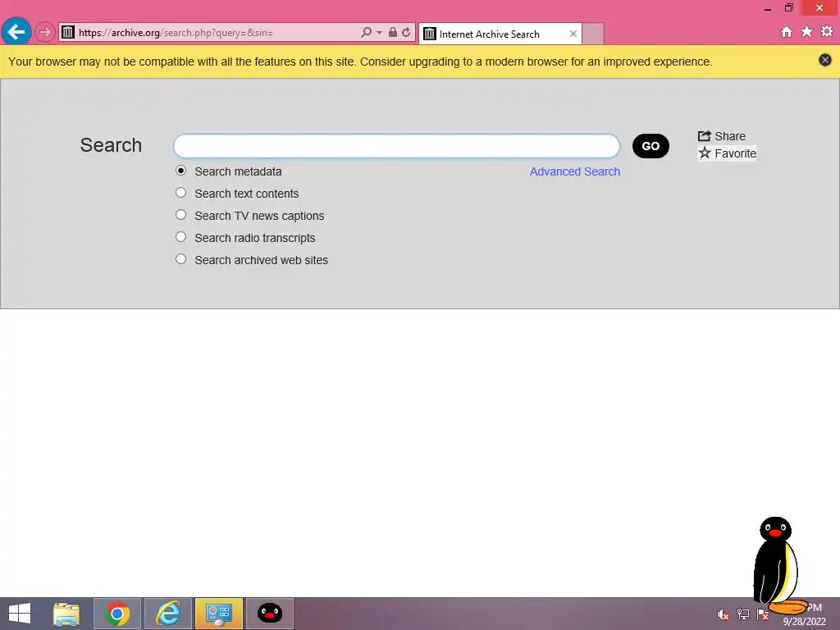Open the Favorites star in browser toolbar
The width and height of the screenshot is (840, 630).
point(807,32)
